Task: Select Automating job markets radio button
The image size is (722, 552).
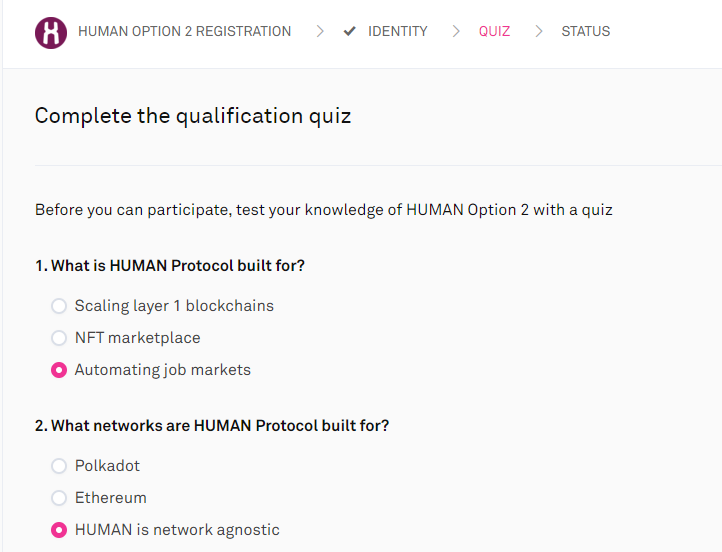Action: click(59, 370)
